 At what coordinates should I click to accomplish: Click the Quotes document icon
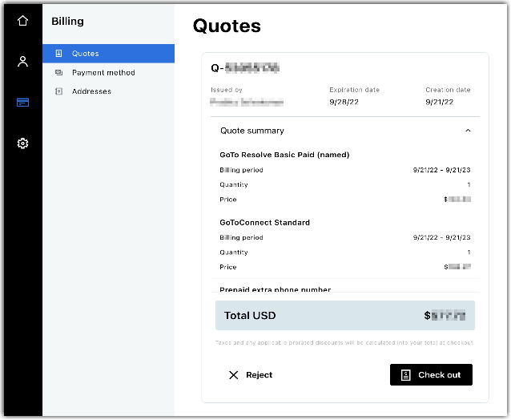[x=58, y=54]
